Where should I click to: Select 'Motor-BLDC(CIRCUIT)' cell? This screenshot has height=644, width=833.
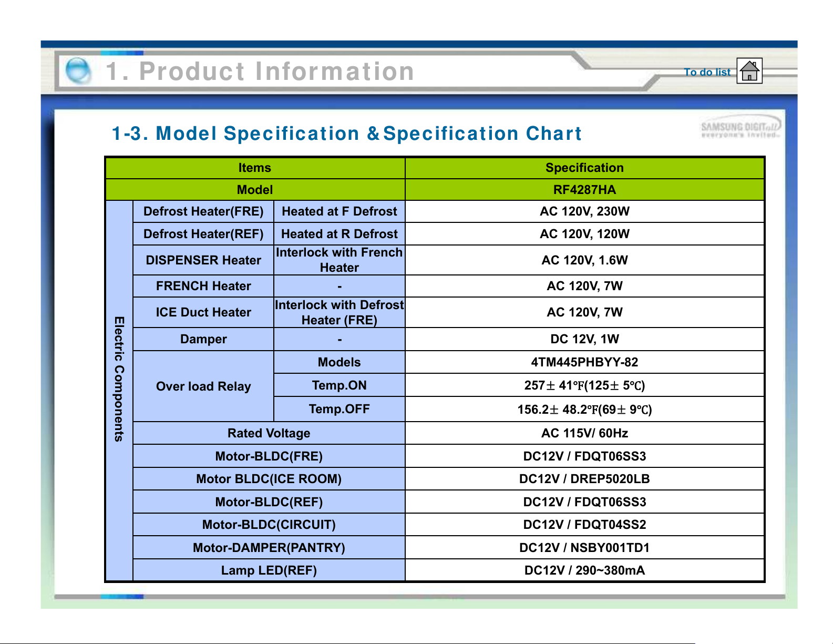point(269,525)
